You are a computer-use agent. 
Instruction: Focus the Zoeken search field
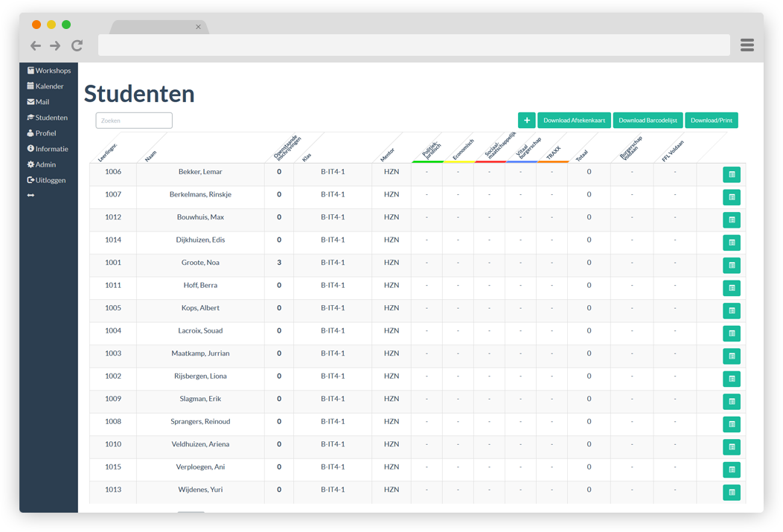tap(134, 121)
